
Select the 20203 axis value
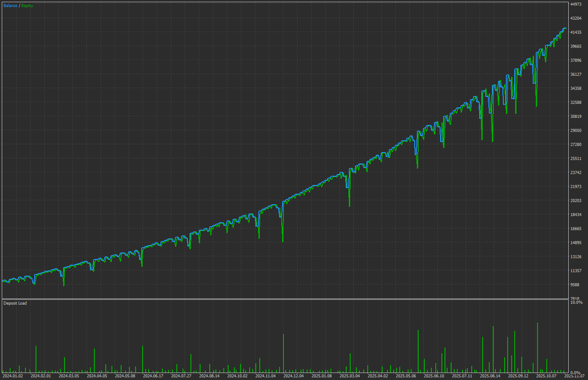(x=575, y=201)
